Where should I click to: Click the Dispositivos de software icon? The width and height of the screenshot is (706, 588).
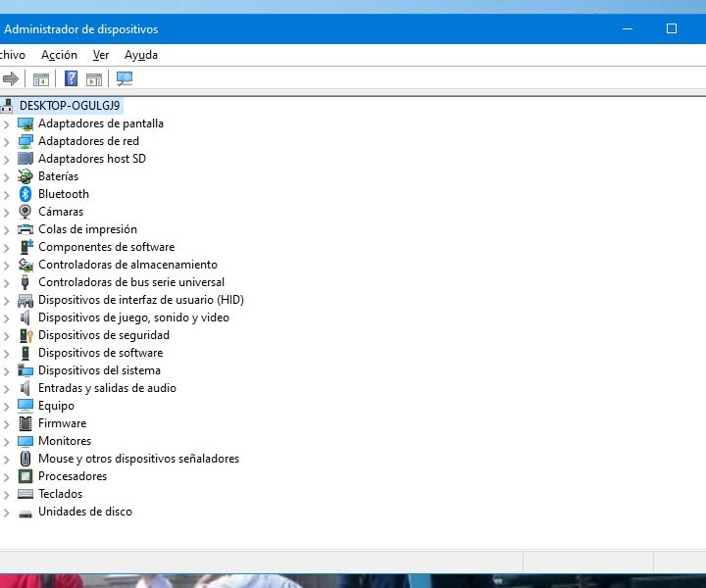(25, 353)
